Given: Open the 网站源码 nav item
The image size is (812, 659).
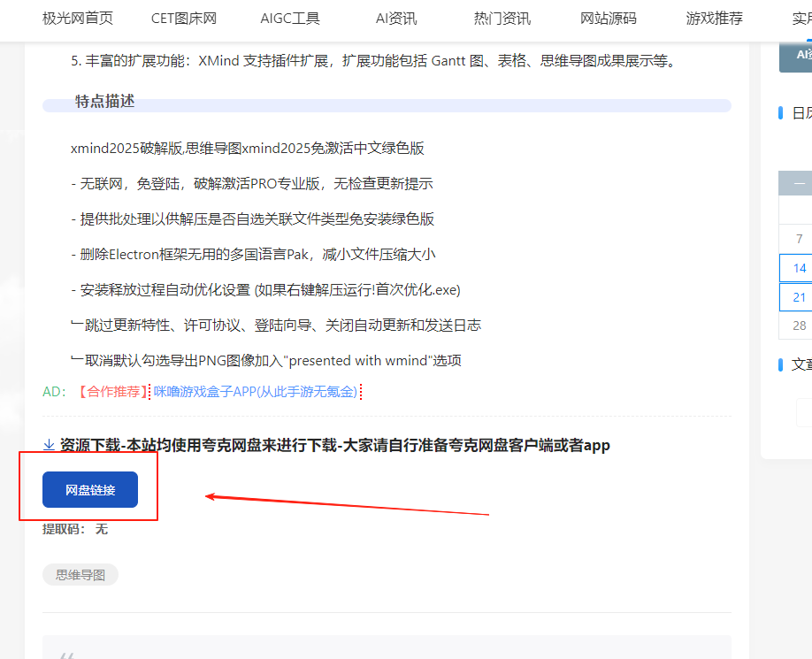Looking at the screenshot, I should [x=609, y=19].
